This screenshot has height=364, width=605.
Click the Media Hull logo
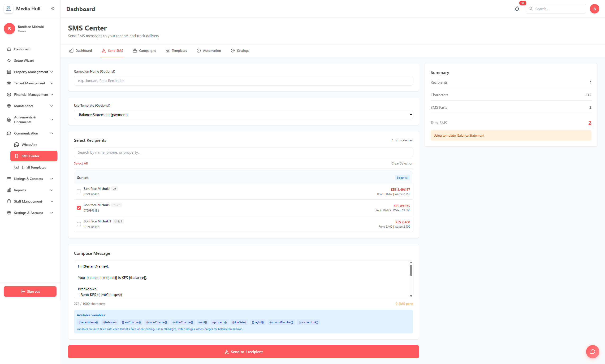(9, 9)
